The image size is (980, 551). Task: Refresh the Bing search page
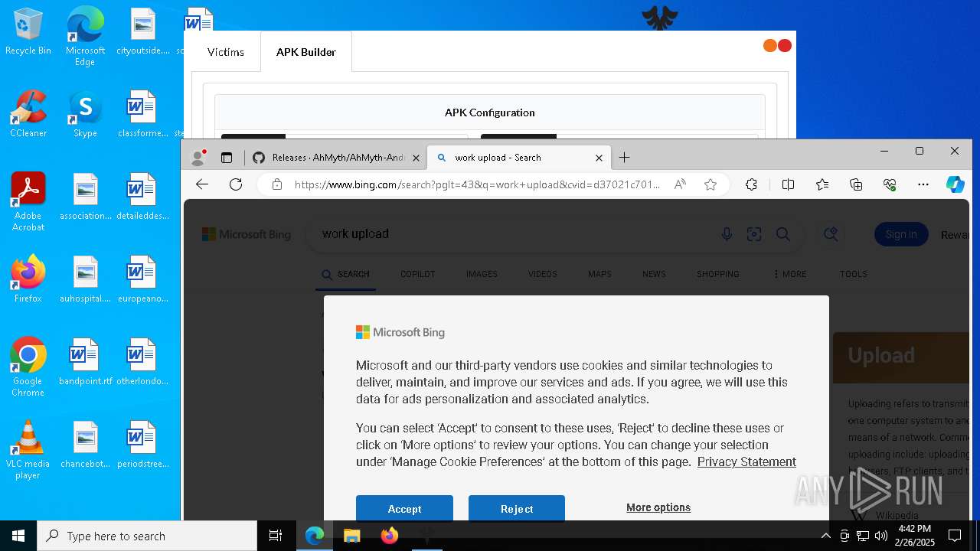236,184
